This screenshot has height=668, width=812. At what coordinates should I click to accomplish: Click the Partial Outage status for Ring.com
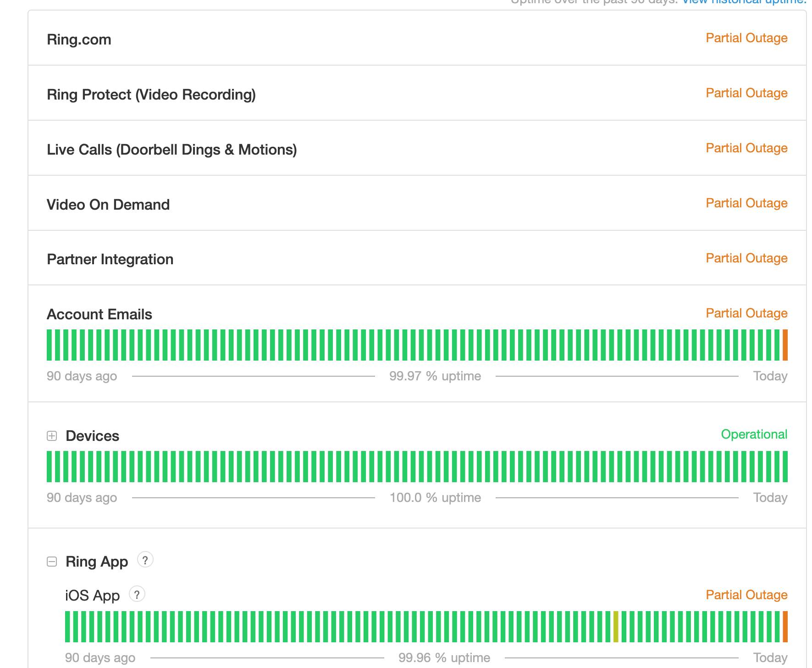tap(746, 38)
